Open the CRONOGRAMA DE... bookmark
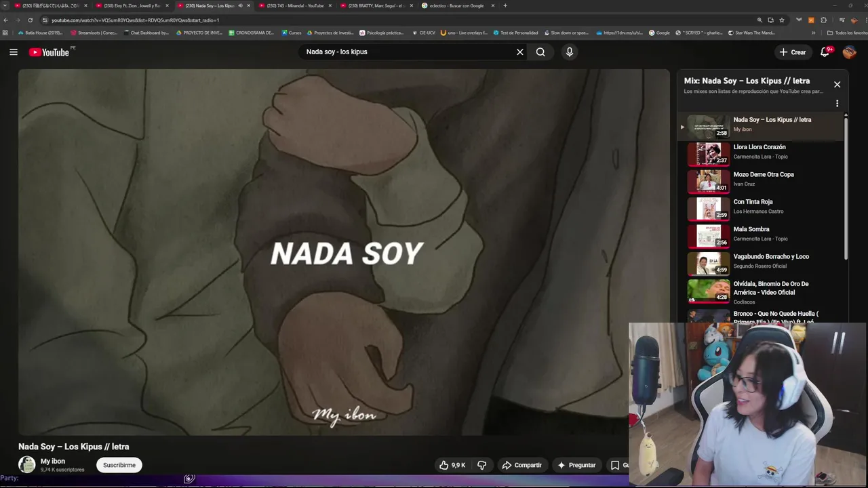Screen dimensions: 868x488 251,33
